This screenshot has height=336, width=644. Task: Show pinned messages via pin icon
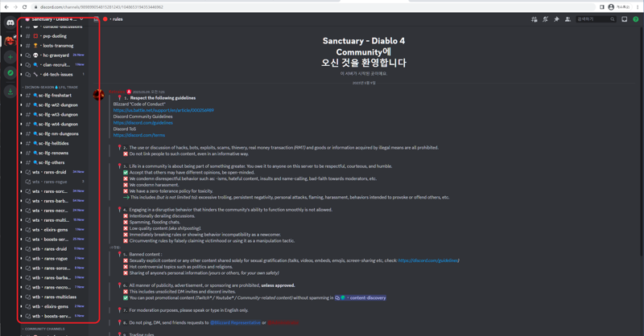pos(556,19)
